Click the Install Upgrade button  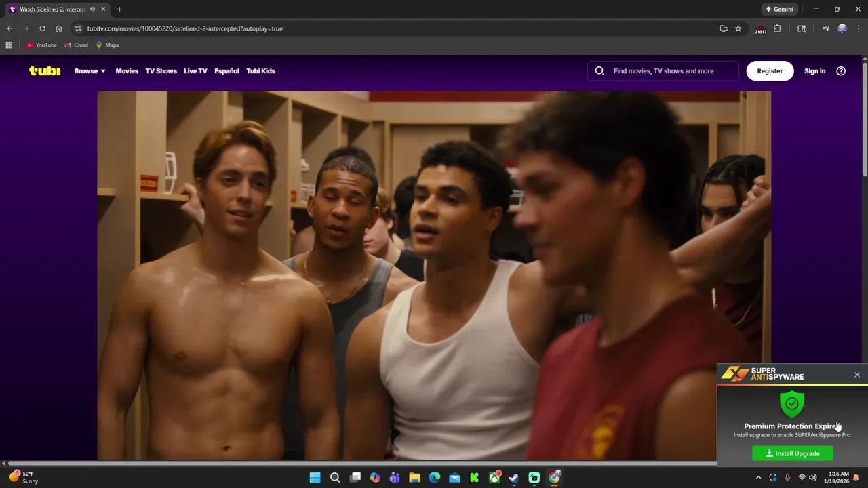[793, 453]
